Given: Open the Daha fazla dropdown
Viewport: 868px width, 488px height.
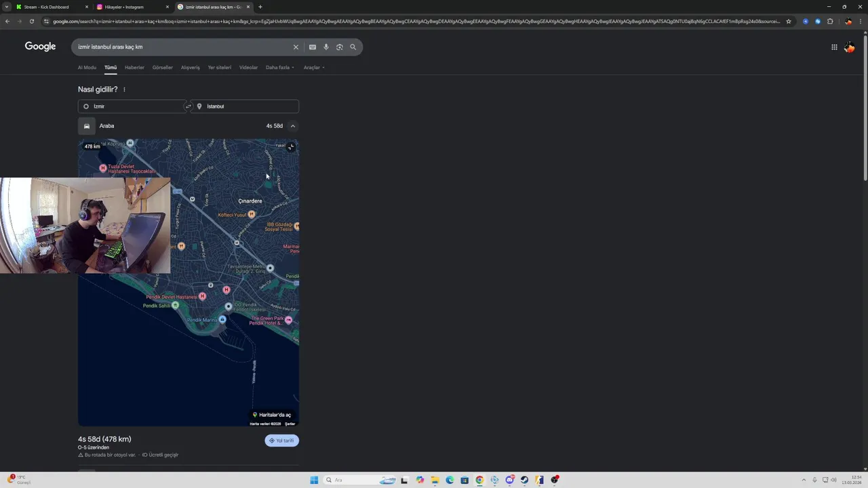Looking at the screenshot, I should click(280, 68).
